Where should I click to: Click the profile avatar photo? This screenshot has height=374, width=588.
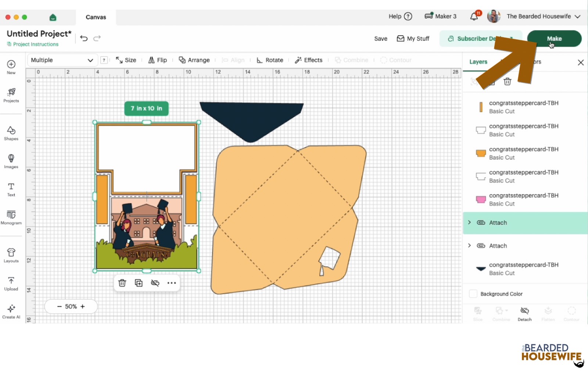494,16
